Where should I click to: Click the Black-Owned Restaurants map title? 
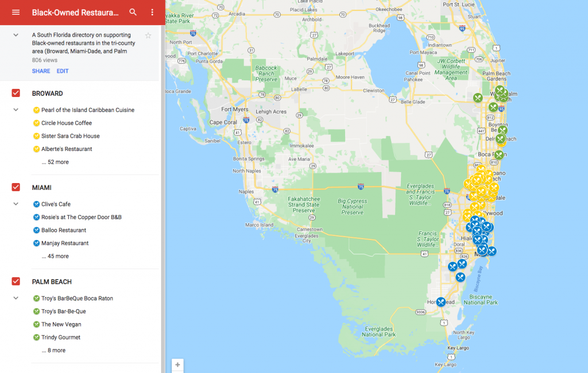(75, 13)
